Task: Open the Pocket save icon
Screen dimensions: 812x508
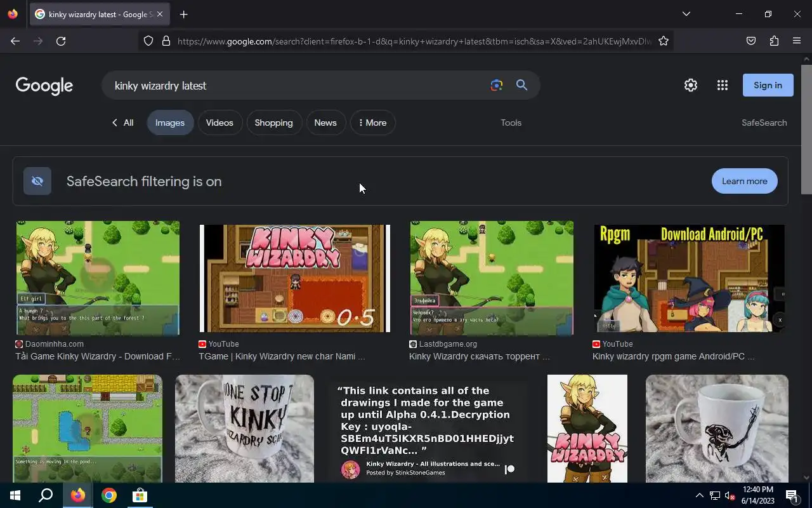Action: (x=751, y=41)
